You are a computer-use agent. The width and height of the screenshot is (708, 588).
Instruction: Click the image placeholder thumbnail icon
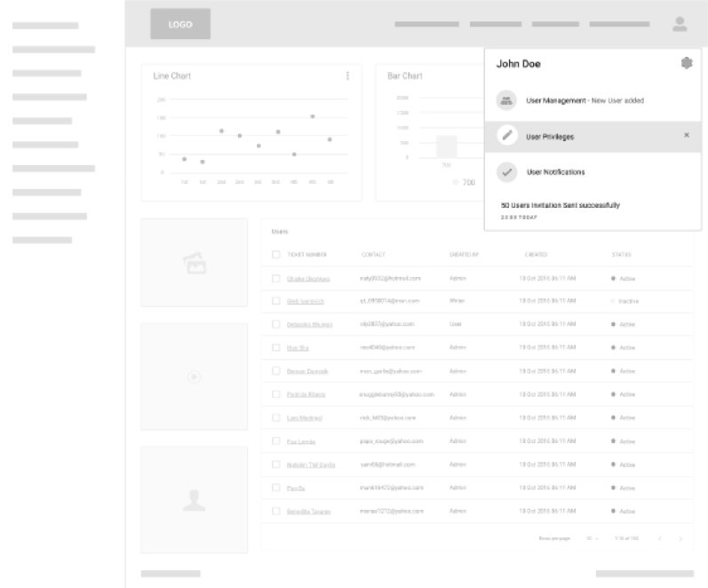[x=194, y=261]
